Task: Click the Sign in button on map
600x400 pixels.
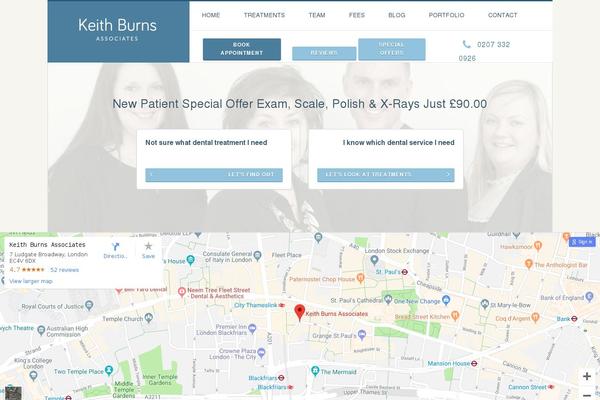Action: (x=582, y=242)
